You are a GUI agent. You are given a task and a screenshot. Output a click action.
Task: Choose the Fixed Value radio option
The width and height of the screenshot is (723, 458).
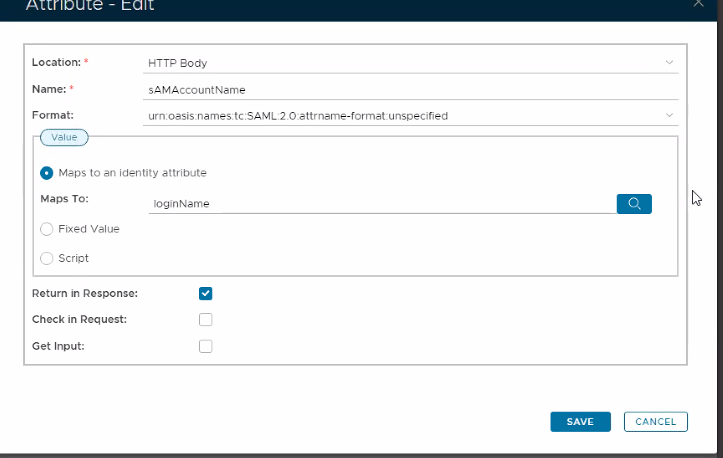(47, 229)
